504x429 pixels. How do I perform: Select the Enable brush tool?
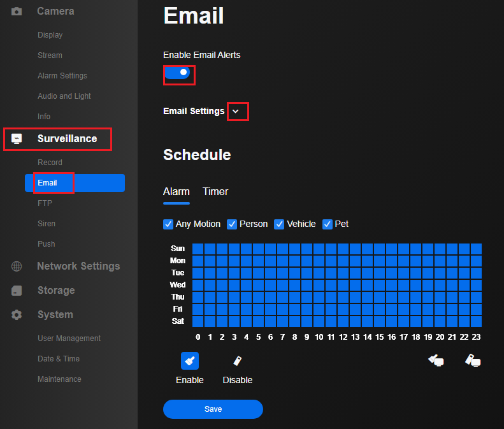click(189, 361)
